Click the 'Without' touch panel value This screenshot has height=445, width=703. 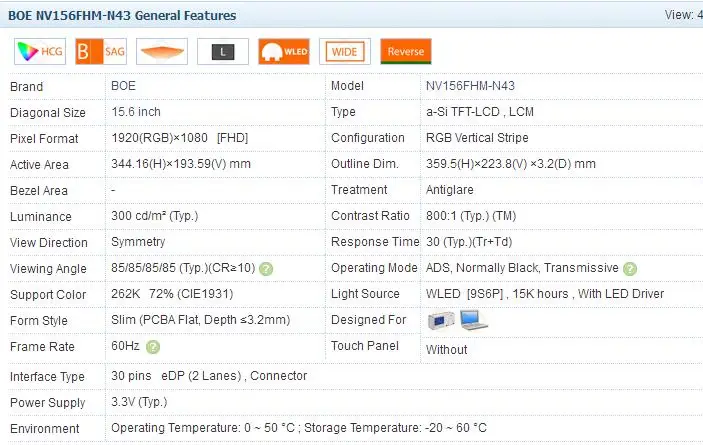pyautogui.click(x=447, y=350)
